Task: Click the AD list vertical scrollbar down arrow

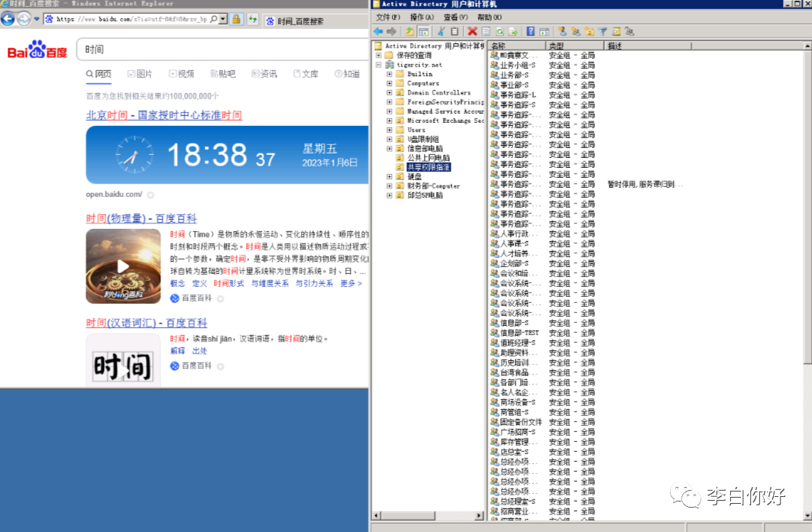Action: (807, 515)
